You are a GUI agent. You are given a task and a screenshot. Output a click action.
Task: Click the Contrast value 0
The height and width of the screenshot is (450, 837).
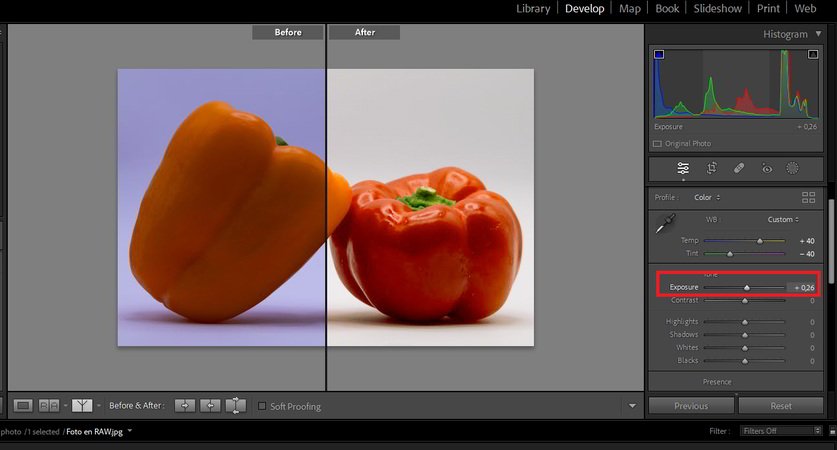point(812,301)
